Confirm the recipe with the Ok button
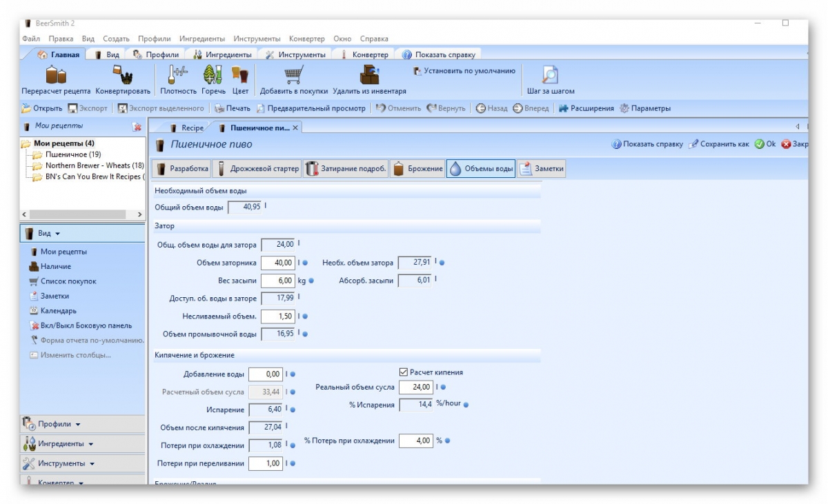 (765, 144)
